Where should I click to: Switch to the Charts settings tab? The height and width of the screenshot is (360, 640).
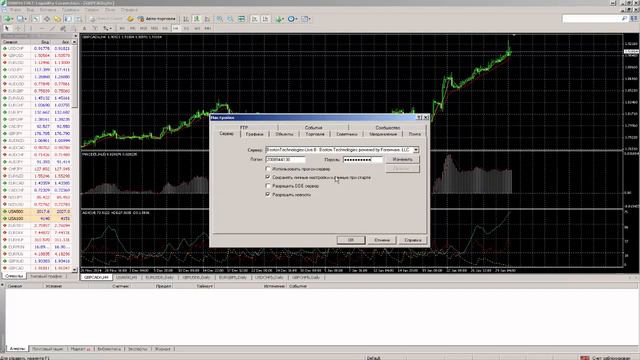[254, 134]
